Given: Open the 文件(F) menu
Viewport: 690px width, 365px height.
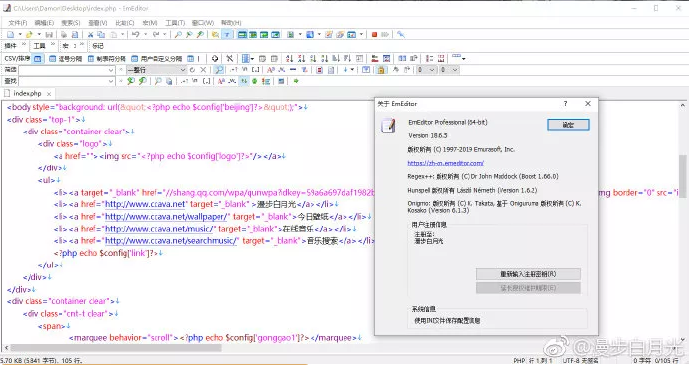Looking at the screenshot, I should 18,22.
